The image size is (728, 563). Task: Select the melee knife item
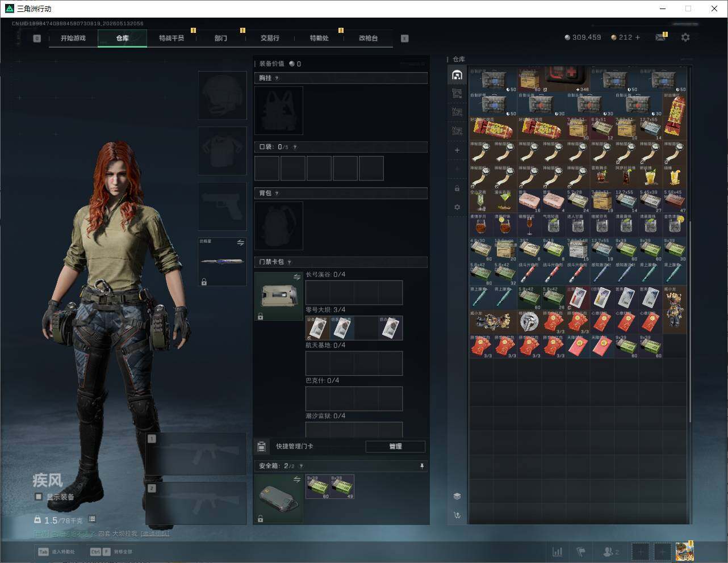[x=222, y=262]
